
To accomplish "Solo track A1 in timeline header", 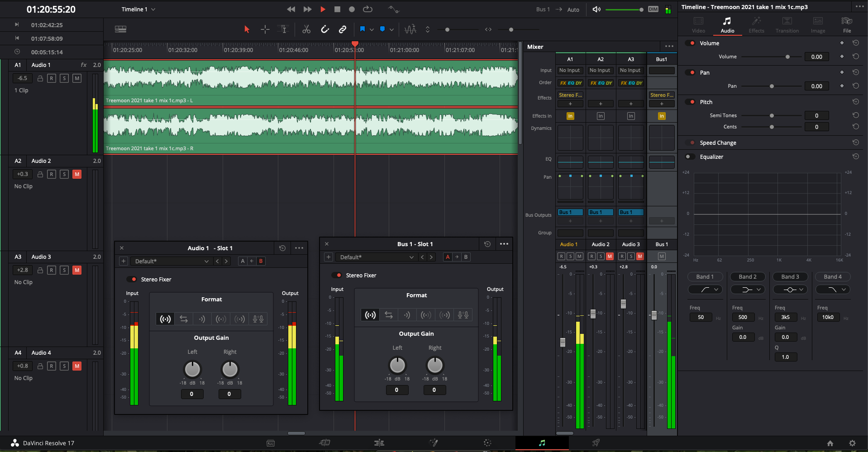I will [x=64, y=78].
